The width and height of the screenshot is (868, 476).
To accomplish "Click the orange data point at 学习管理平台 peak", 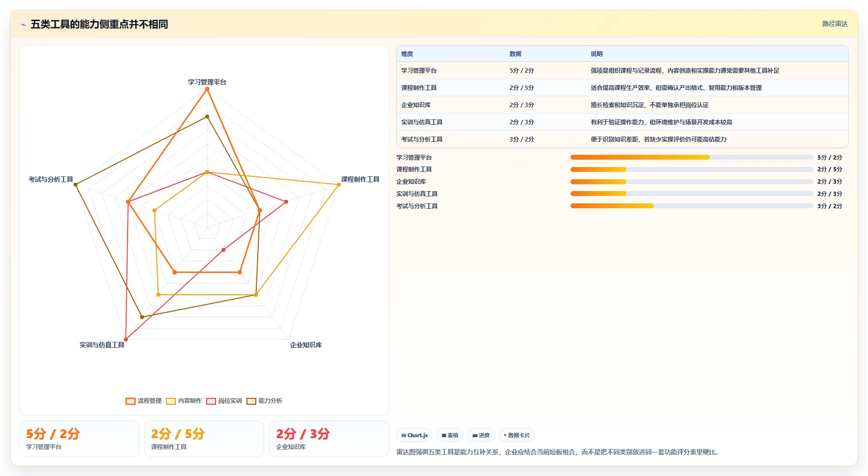I will click(207, 89).
